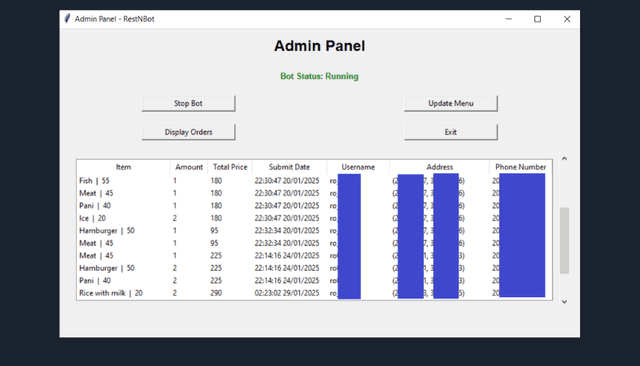Maximize the Admin Panel window
The image size is (640, 366).
[x=538, y=19]
